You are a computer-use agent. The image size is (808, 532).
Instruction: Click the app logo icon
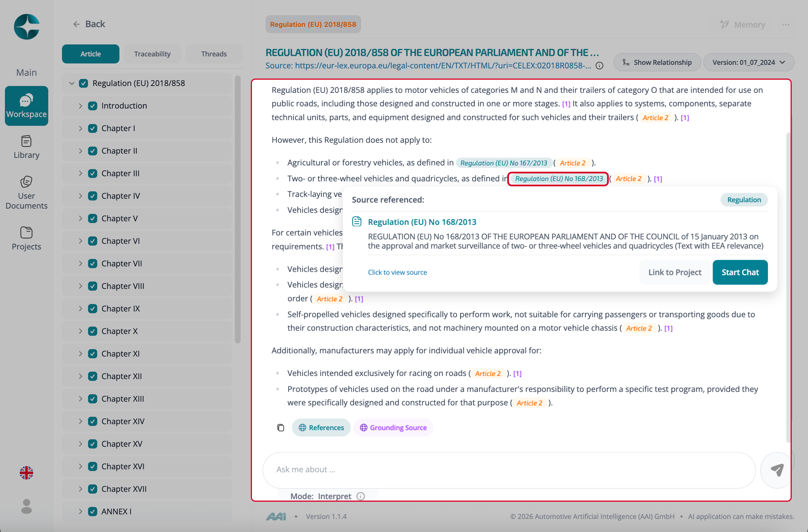[26, 26]
